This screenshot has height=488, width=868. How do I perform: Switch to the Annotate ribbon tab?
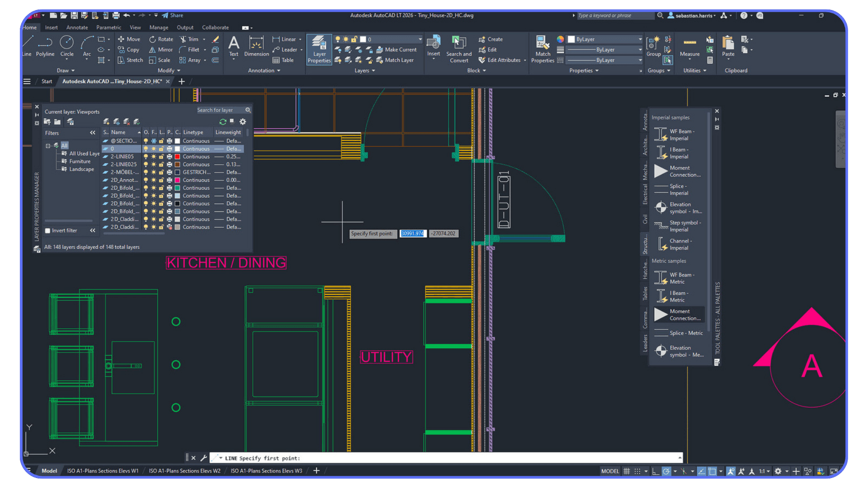pos(77,27)
